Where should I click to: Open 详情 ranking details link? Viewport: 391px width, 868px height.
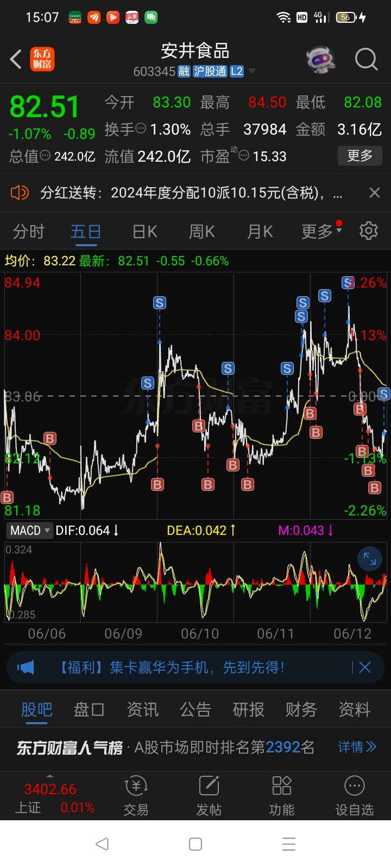pos(357,747)
